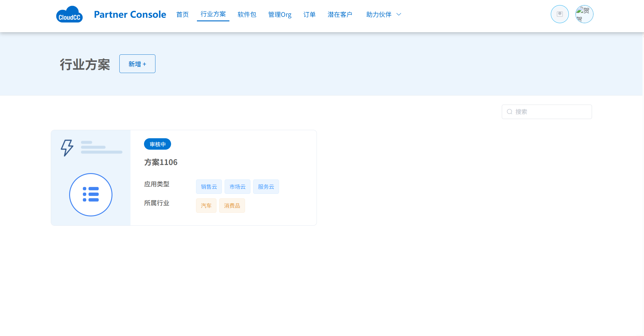Screen dimensions: 644x336
Task: Click the lightning bolt icon on card
Action: pos(67,148)
